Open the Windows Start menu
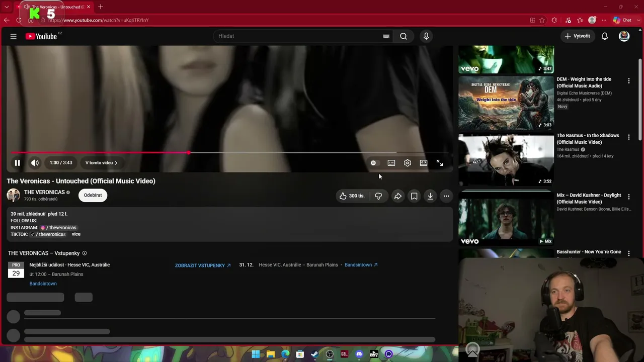Screen dimensions: 644x362 [x=256, y=354]
